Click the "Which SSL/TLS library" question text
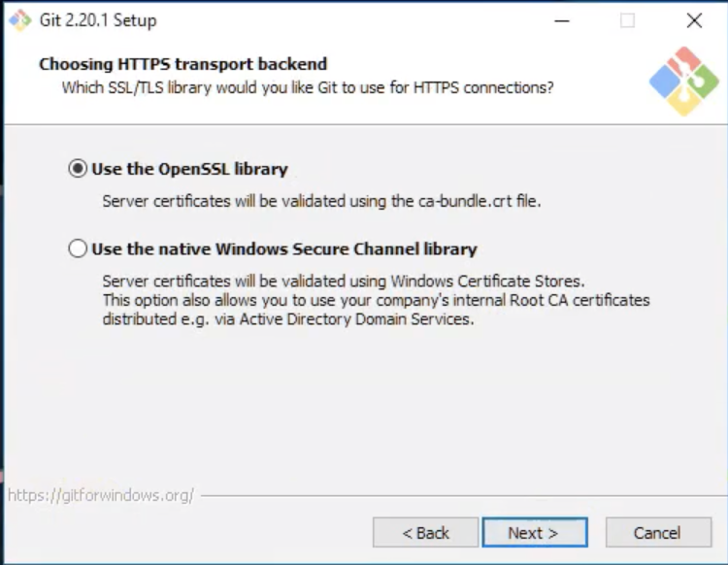Screen dimensions: 728x565 point(308,87)
